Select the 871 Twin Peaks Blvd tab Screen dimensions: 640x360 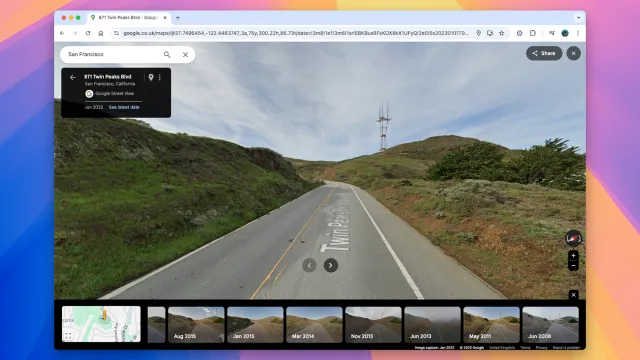point(129,18)
